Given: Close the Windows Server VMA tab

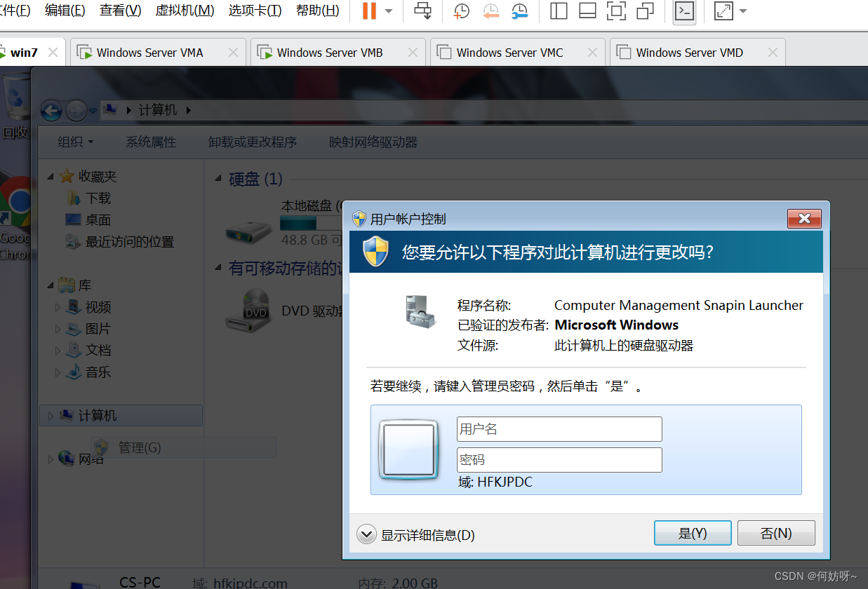Looking at the screenshot, I should pyautogui.click(x=233, y=53).
